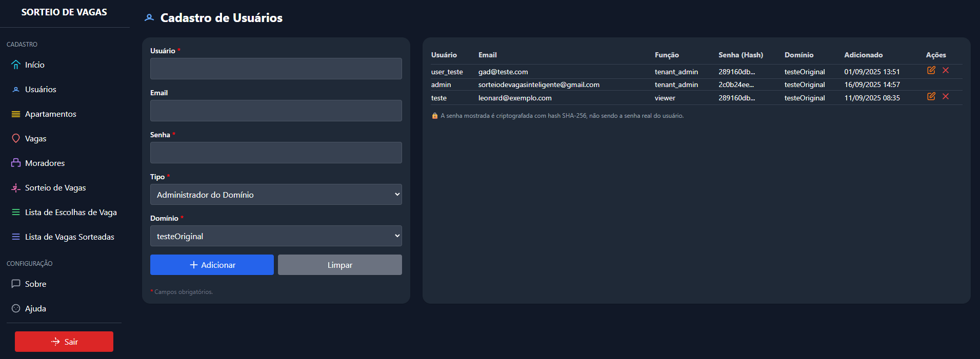Log out with the Sair button
Screen dimensions: 980x359
pyautogui.click(x=64, y=342)
